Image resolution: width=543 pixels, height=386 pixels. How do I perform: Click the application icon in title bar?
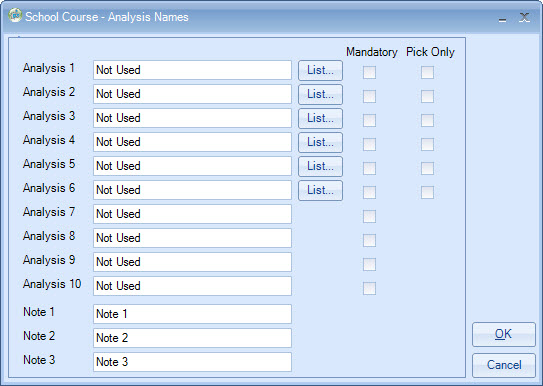click(x=15, y=16)
